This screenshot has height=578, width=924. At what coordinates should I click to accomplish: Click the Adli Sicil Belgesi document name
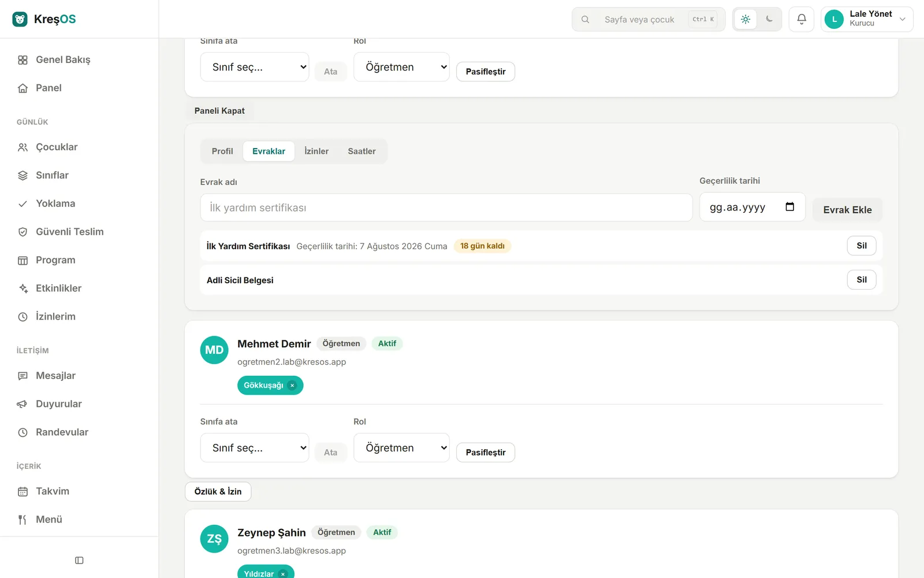click(x=240, y=280)
